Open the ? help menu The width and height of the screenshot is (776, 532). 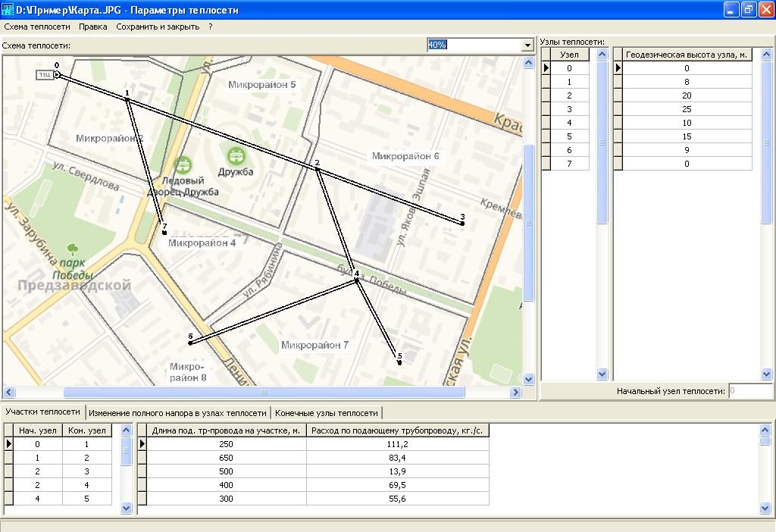(210, 27)
